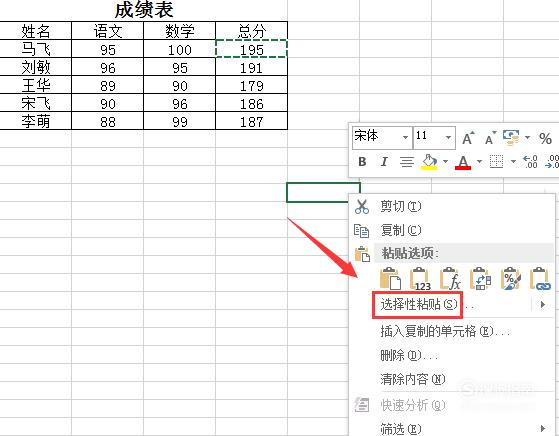The width and height of the screenshot is (559, 436).
Task: Select 李萌's math score 99
Action: 180,121
